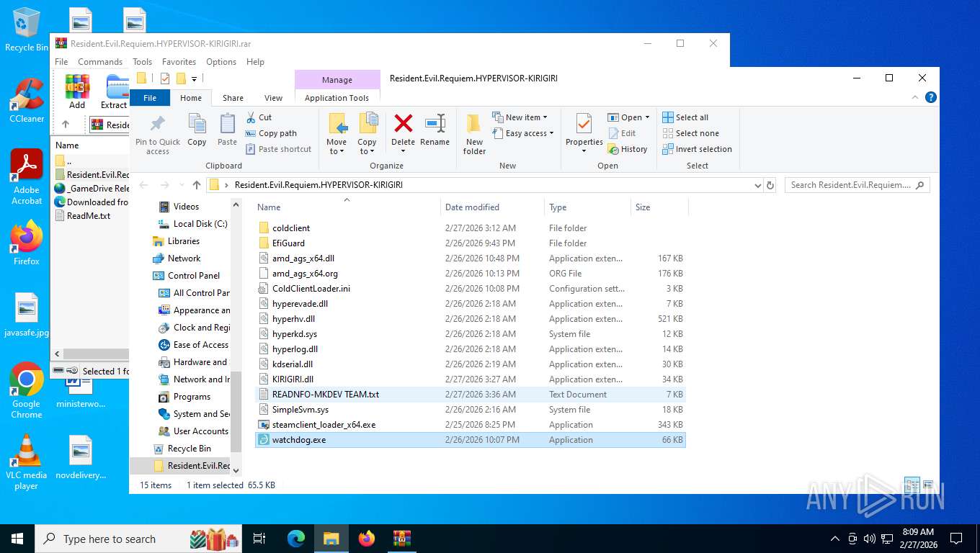Go up one folder level arrow
This screenshot has height=553, width=980.
point(197,185)
